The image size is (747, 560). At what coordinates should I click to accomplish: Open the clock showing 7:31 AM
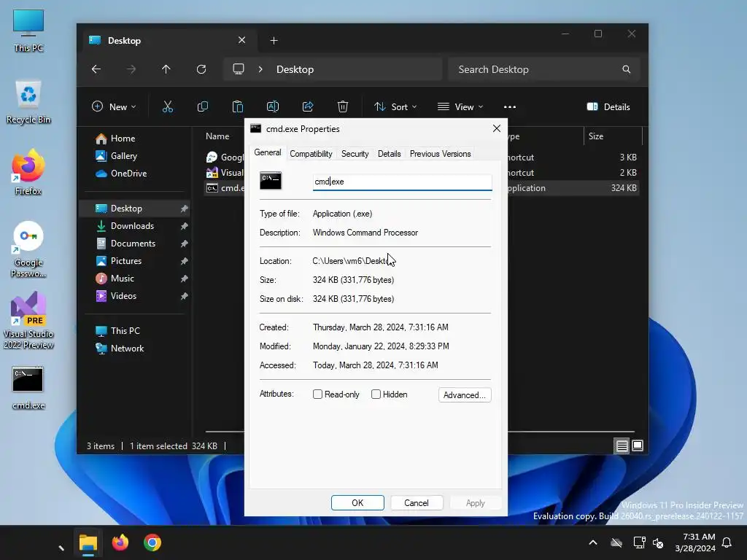point(695,542)
